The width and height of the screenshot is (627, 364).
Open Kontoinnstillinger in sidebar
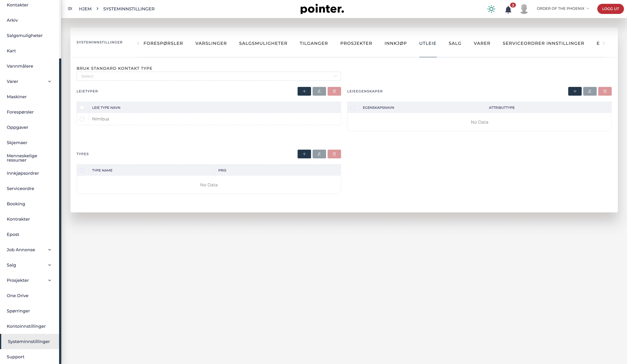[x=26, y=326]
